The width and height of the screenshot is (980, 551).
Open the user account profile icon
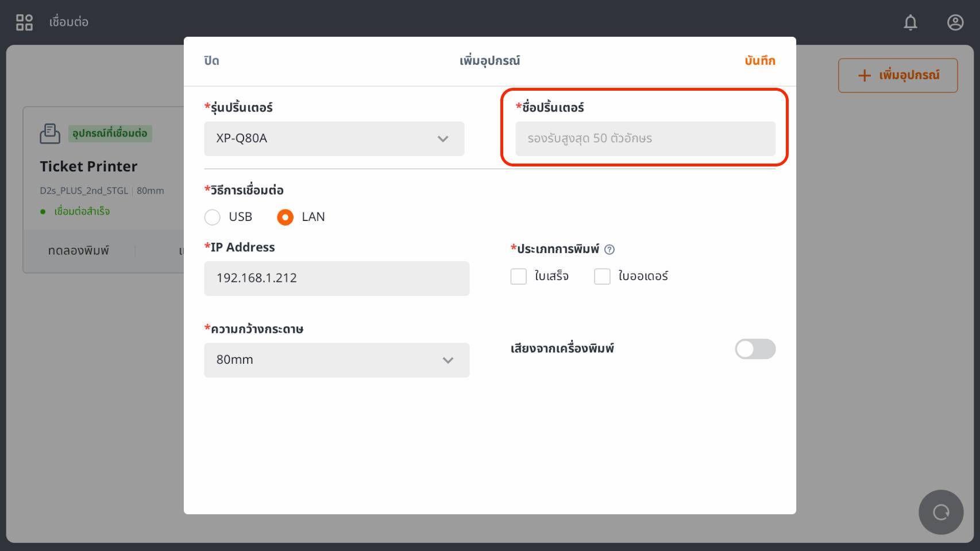(x=955, y=22)
